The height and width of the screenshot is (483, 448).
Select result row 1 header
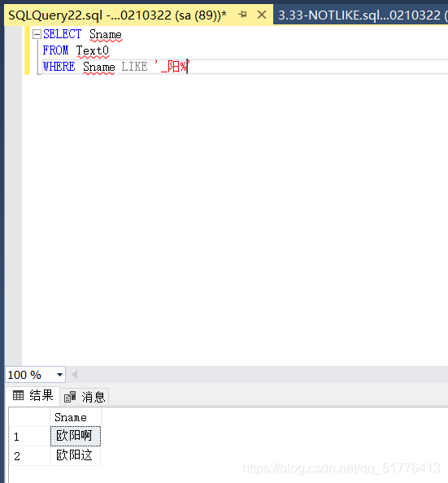[x=29, y=436]
